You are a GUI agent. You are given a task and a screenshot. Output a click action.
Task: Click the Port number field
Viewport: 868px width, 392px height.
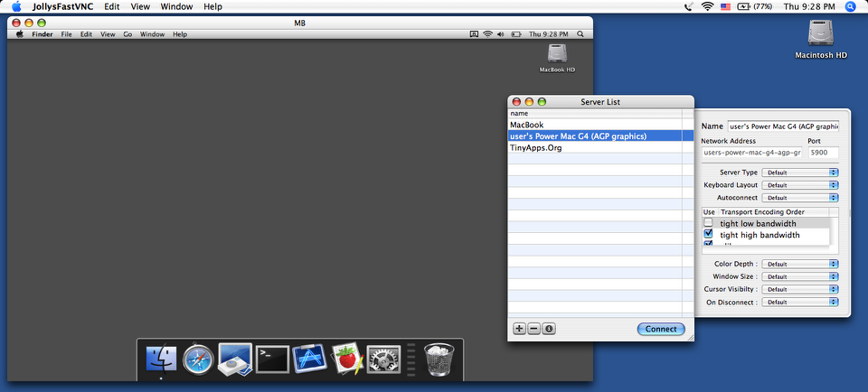tap(822, 153)
